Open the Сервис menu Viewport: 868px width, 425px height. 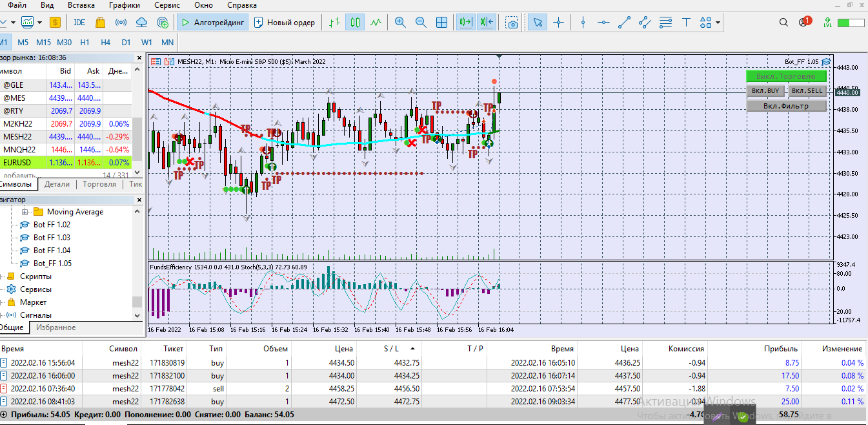[167, 5]
